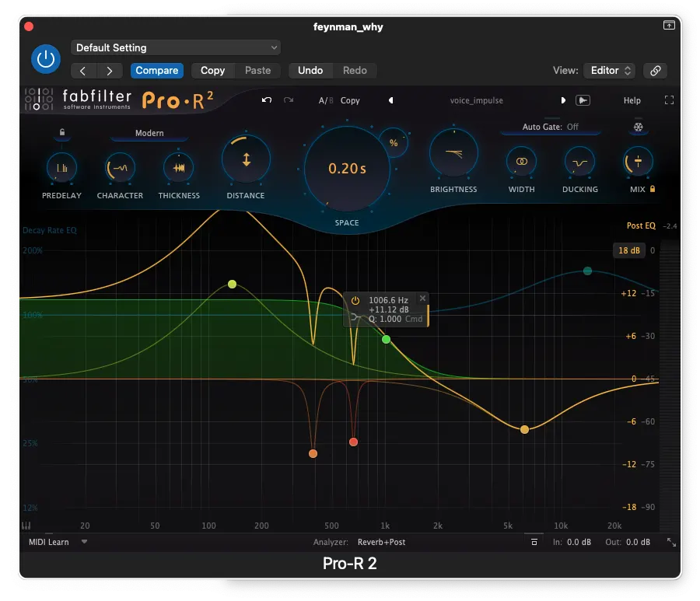Click the Redo button in header
Viewport: 700px width, 601px height.
[355, 71]
